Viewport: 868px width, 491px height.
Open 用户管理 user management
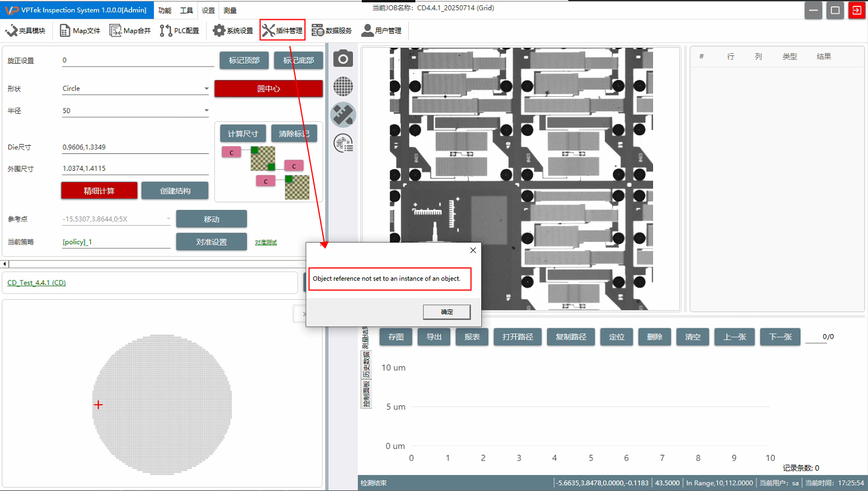pyautogui.click(x=382, y=30)
